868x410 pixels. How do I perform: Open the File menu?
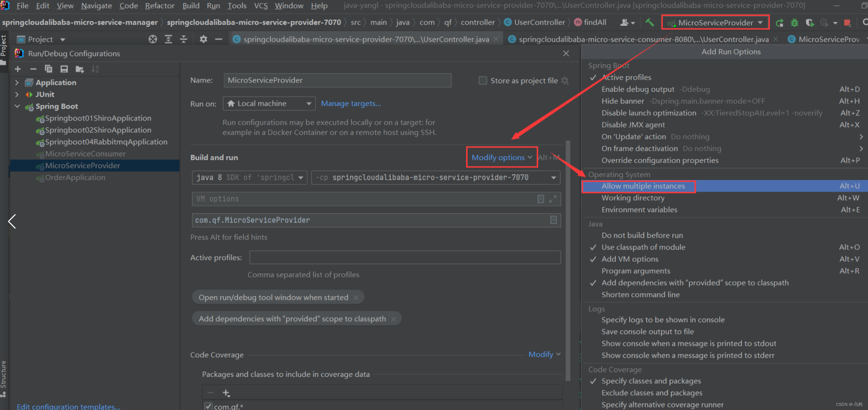[x=22, y=6]
